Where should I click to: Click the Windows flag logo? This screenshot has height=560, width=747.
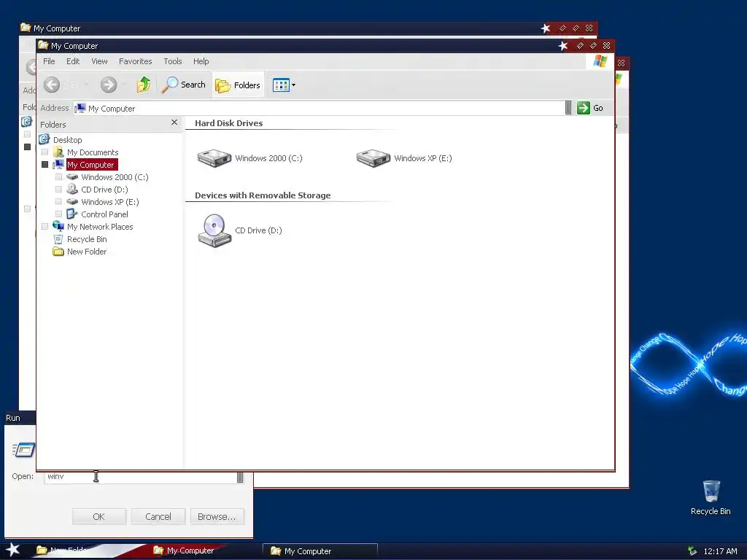point(600,61)
